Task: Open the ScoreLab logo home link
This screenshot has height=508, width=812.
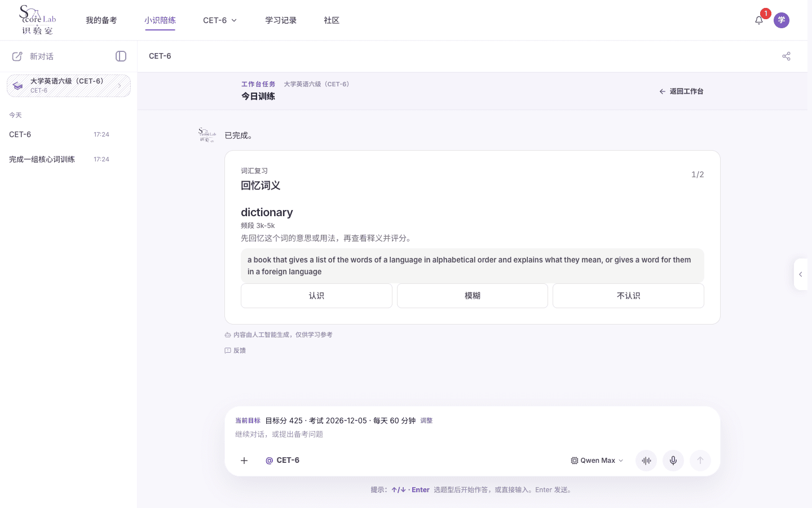Action: pos(38,20)
